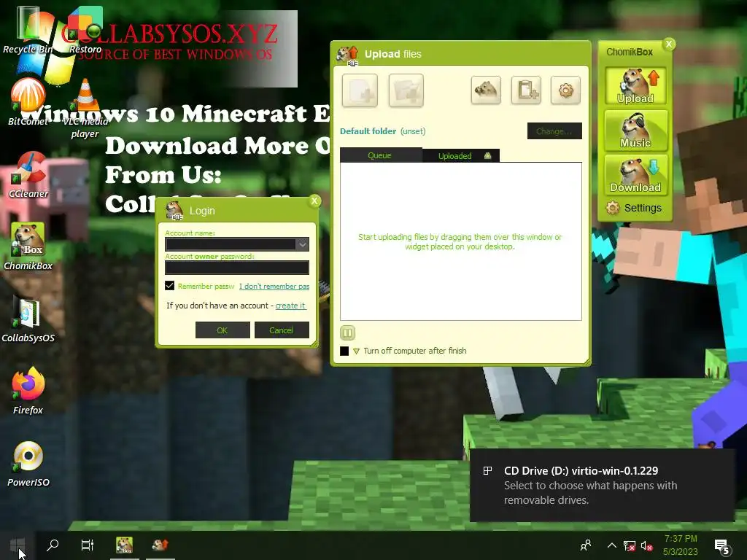The height and width of the screenshot is (560, 747).
Task: Open the Upload widget in ChomikBox
Action: [635, 86]
